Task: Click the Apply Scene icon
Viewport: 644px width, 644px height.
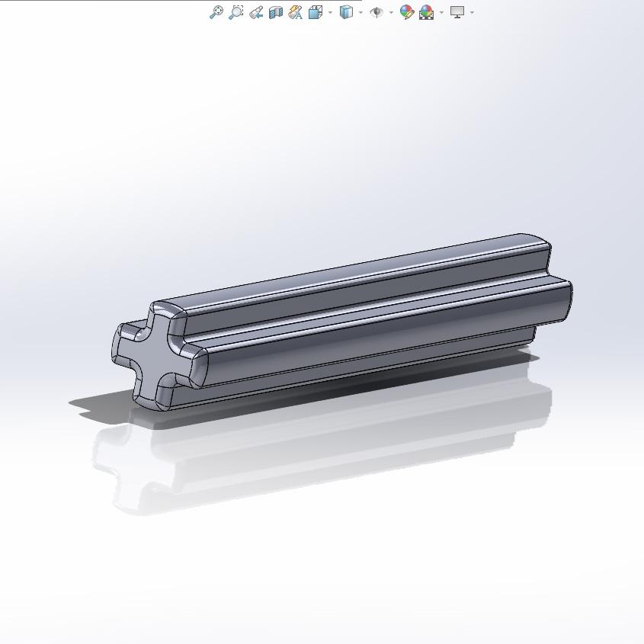Action: click(x=426, y=12)
